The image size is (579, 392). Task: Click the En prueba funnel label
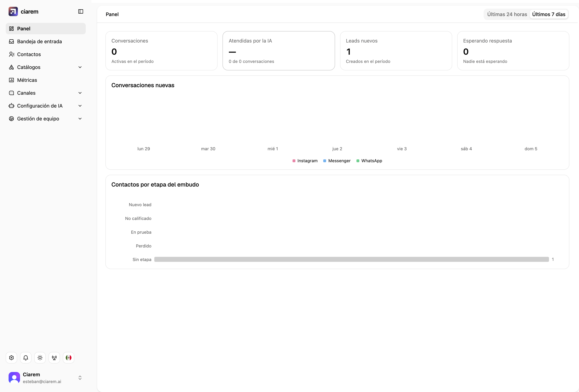(141, 232)
